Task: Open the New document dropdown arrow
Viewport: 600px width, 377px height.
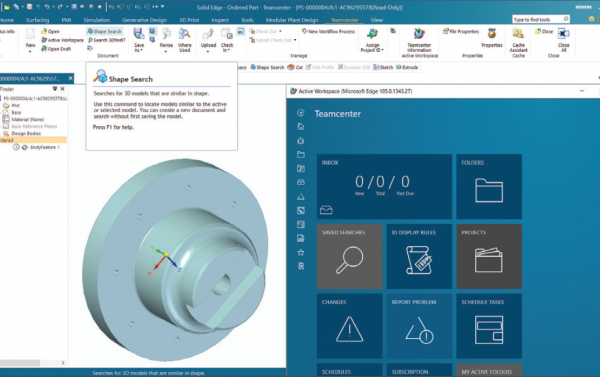Action: (30, 51)
